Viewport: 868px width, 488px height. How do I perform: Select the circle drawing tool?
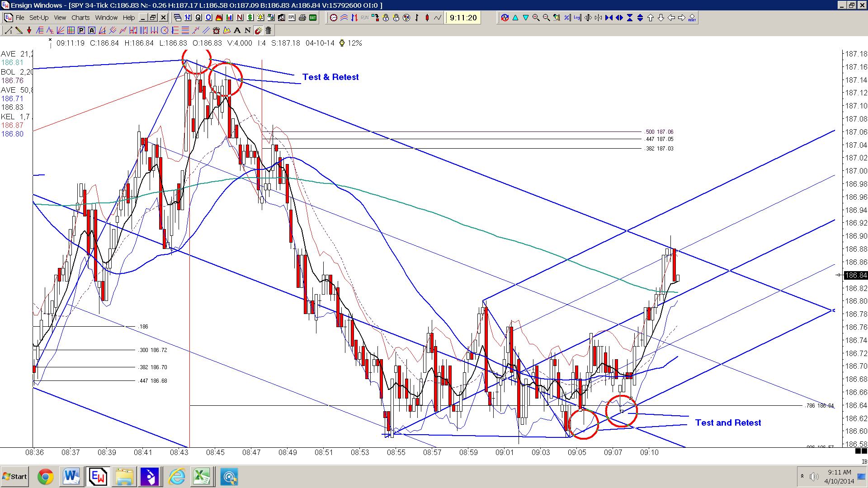[165, 30]
